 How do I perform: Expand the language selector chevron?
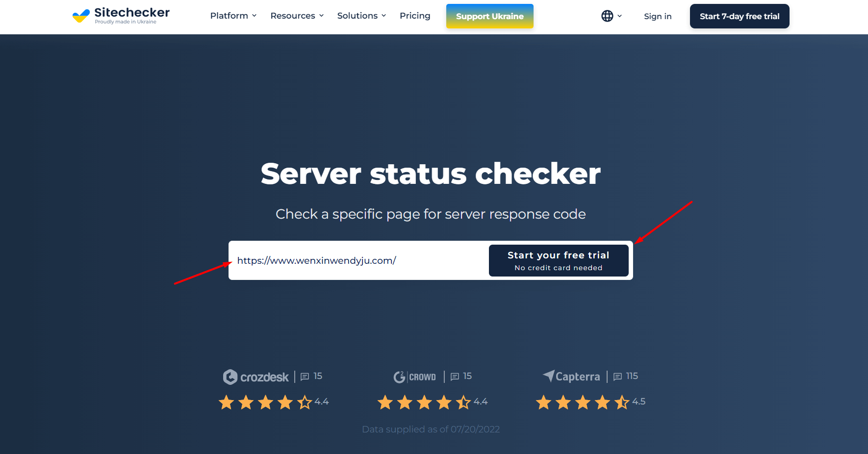pyautogui.click(x=619, y=16)
